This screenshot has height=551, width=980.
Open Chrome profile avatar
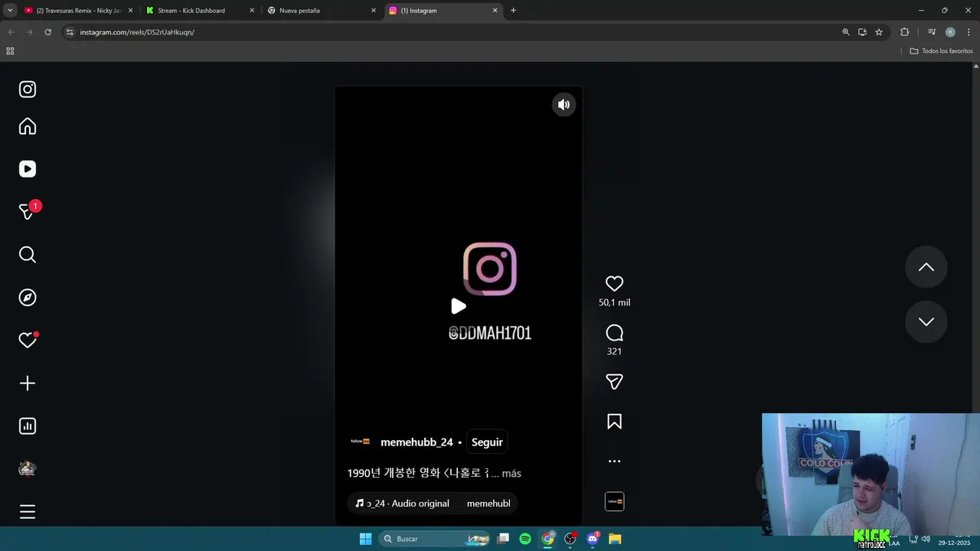950,32
